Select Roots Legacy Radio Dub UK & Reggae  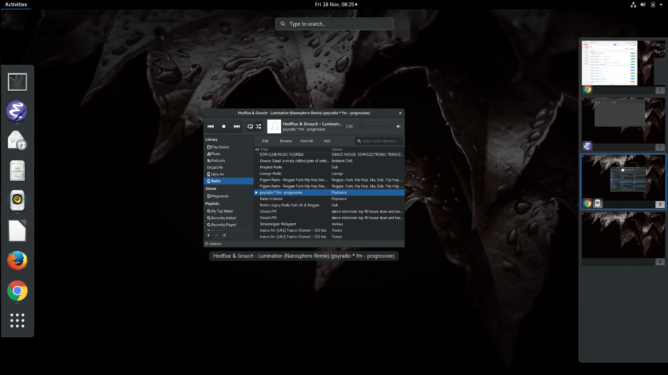[x=329, y=205]
